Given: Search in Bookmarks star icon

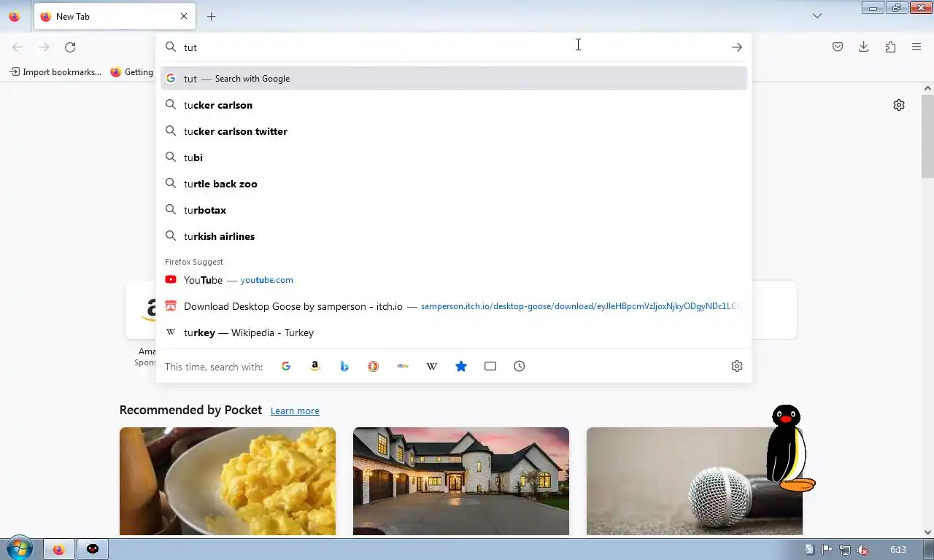Looking at the screenshot, I should click(x=461, y=366).
